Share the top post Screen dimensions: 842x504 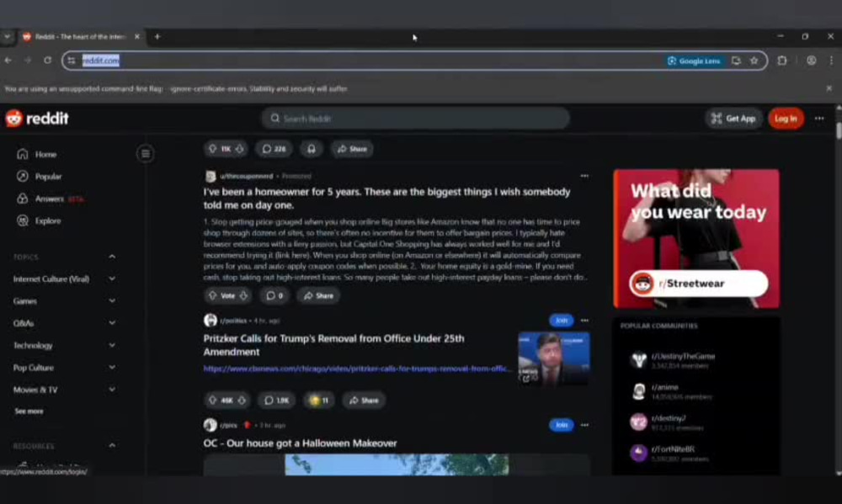point(352,149)
